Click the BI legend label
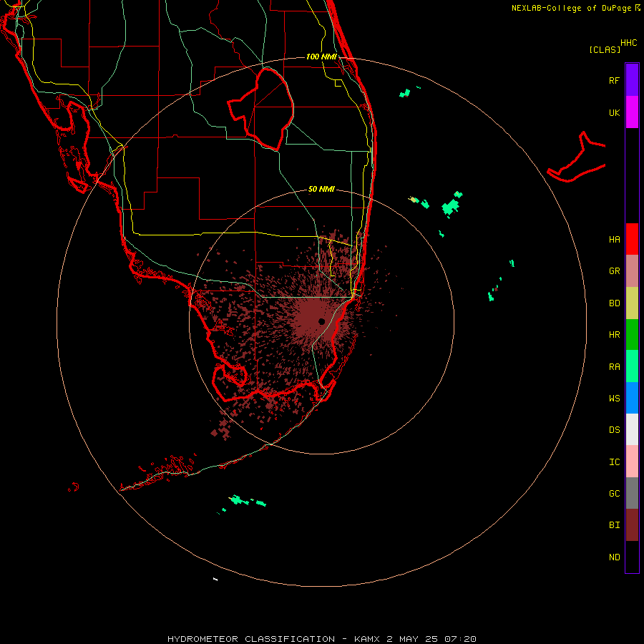Image resolution: width=644 pixels, height=644 pixels. 614,525
